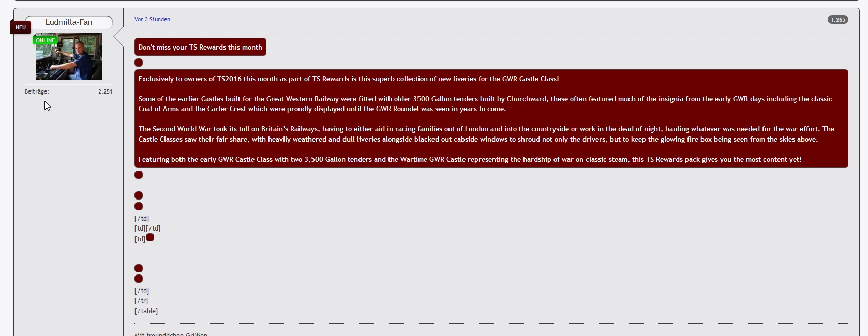868x336 pixels.
Task: Click the [/table] closing tag text
Action: (146, 311)
